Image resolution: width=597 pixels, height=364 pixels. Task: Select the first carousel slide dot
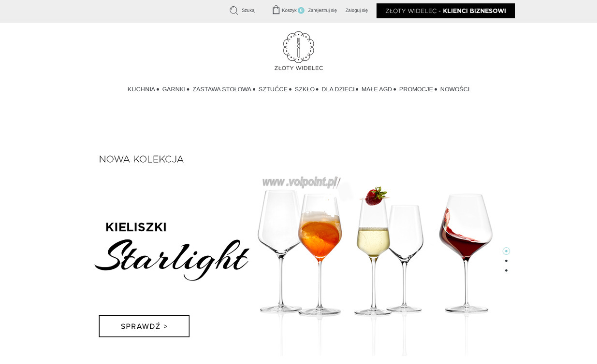506,251
